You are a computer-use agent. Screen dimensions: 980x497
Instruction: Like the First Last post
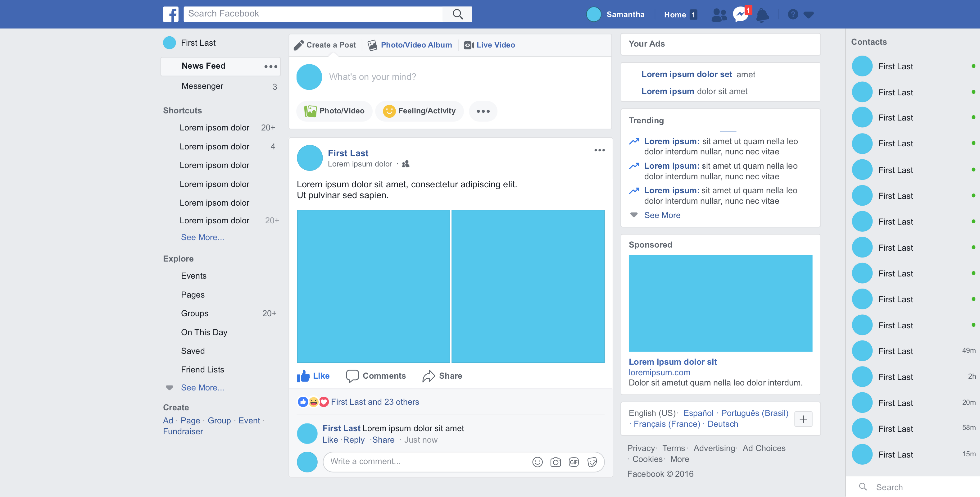coord(313,376)
